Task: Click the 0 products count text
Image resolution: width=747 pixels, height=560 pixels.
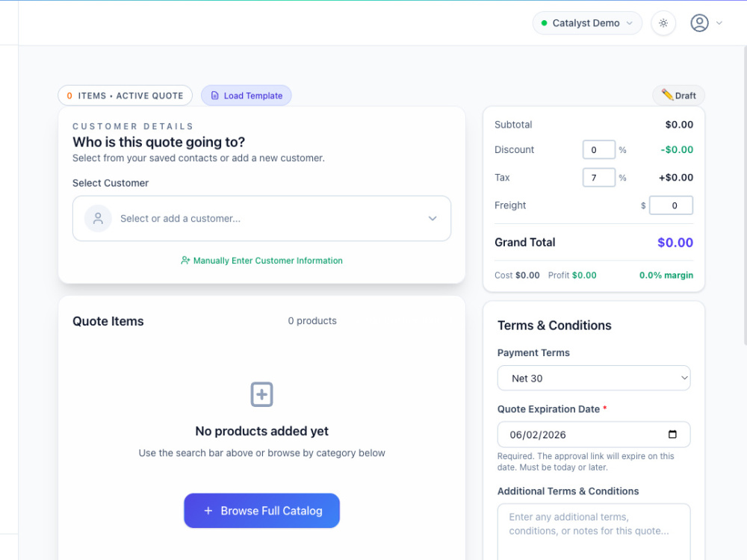Action: (312, 321)
